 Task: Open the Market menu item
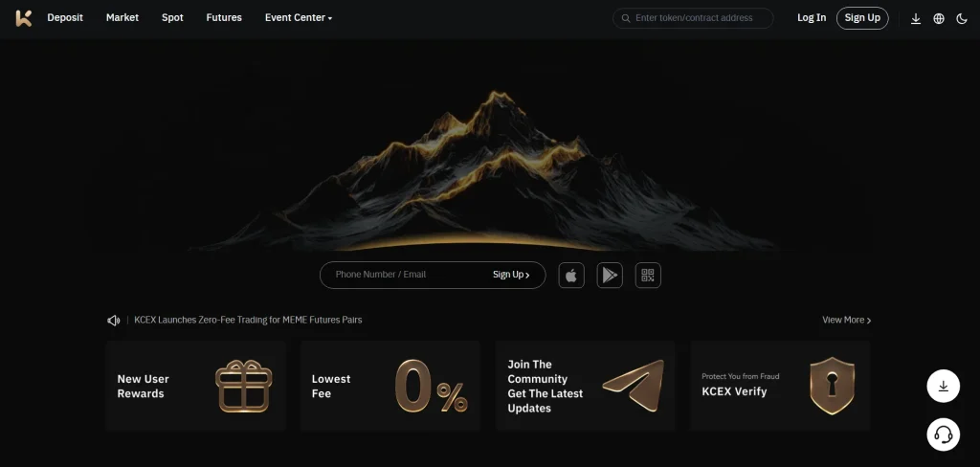(x=122, y=18)
